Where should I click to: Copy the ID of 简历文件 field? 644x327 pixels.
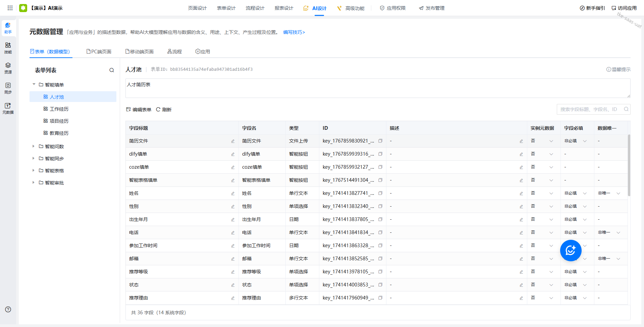tap(380, 141)
